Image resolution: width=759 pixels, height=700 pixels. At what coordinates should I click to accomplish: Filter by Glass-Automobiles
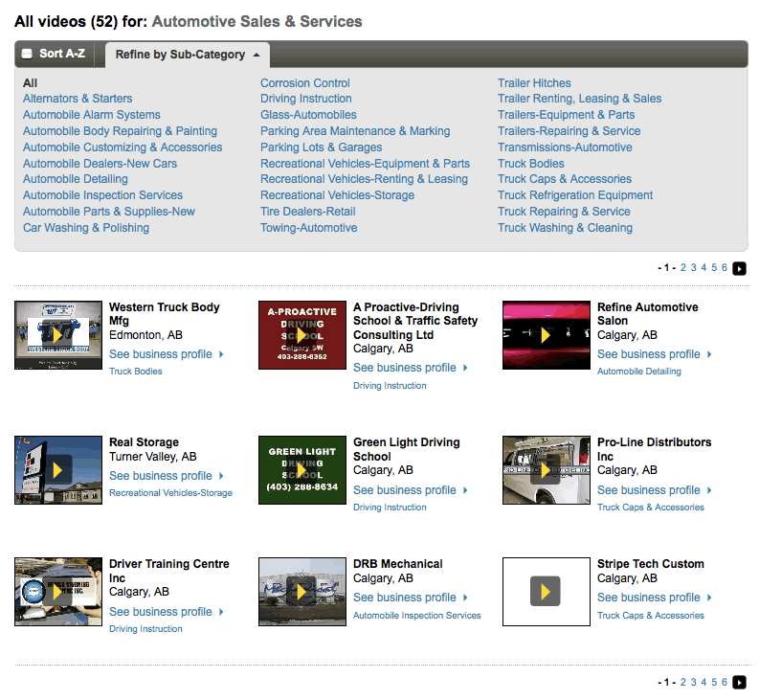[308, 115]
